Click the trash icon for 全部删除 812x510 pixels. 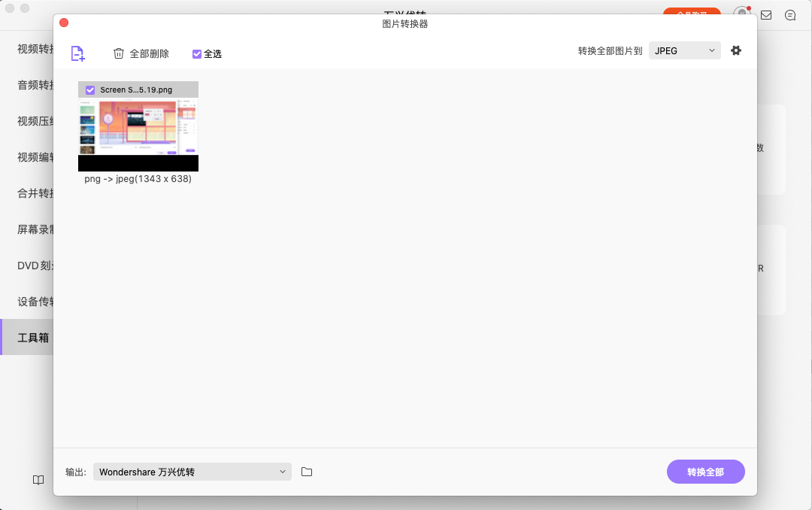119,53
